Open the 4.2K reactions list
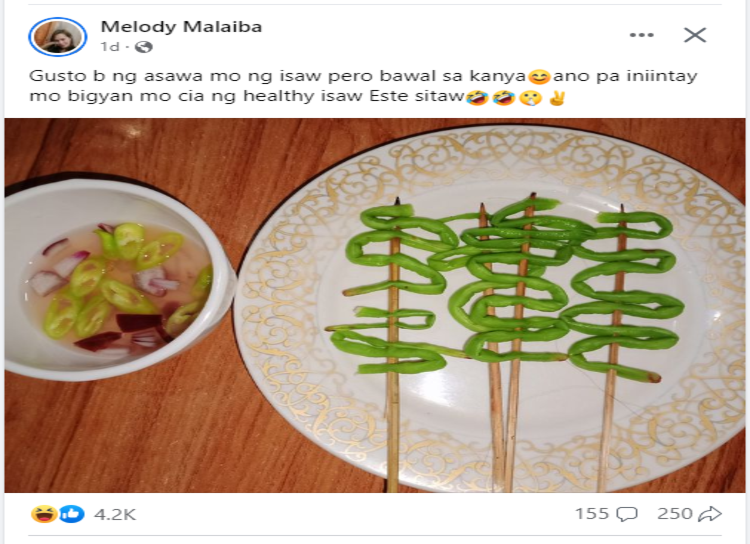750x544 pixels. click(x=115, y=514)
